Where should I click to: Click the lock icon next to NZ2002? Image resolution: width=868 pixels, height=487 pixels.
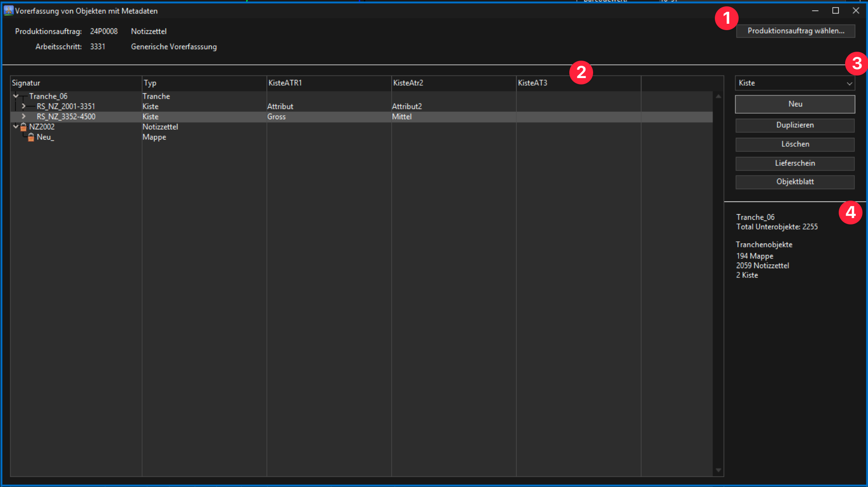click(x=24, y=127)
